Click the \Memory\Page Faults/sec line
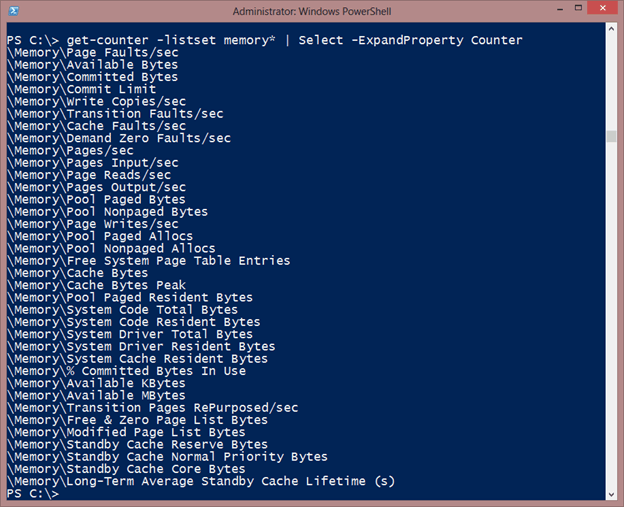The image size is (624, 507). pos(93,53)
